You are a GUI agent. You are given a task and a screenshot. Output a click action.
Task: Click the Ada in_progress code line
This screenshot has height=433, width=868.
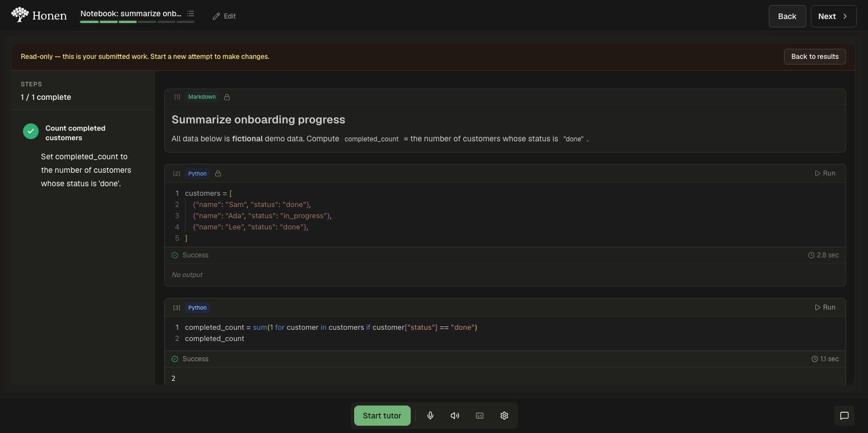262,216
